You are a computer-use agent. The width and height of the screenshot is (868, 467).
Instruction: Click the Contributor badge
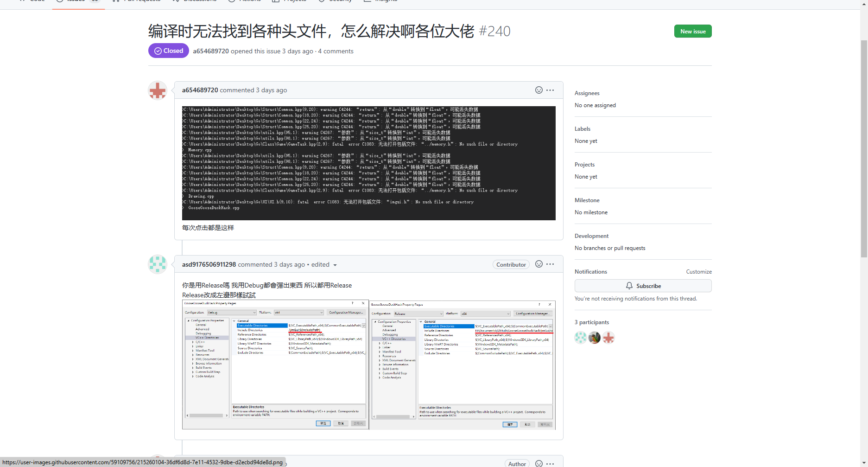tap(511, 264)
